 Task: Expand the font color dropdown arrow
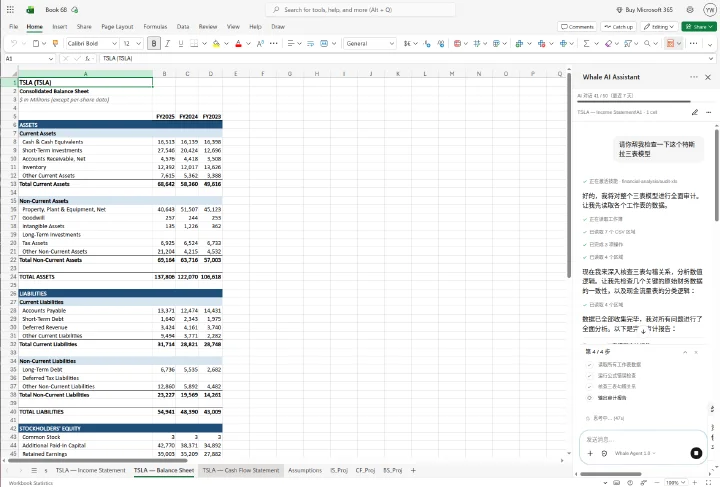[x=248, y=44]
